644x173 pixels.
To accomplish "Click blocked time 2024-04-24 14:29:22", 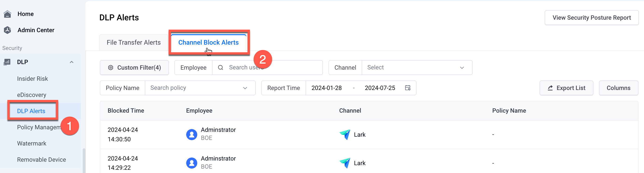I will 123,163.
